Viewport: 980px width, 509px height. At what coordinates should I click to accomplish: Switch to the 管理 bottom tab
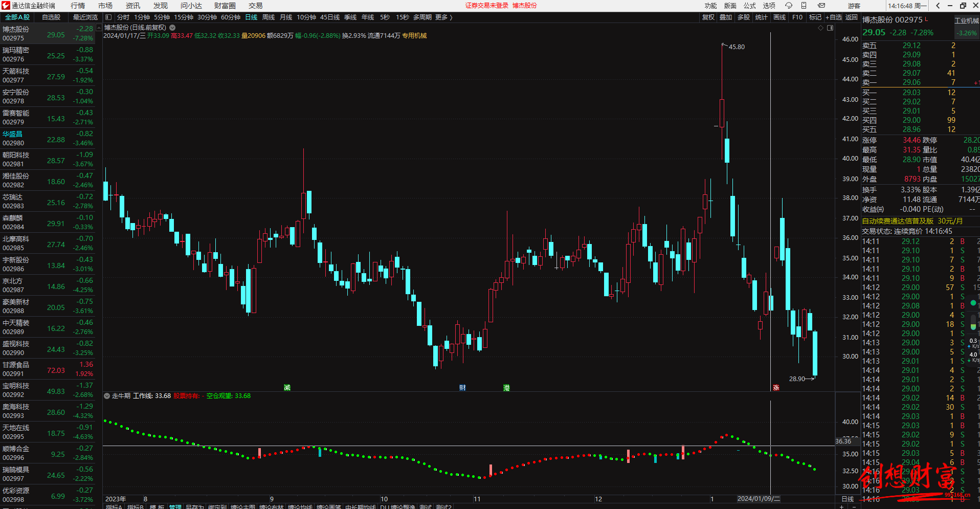(175, 506)
